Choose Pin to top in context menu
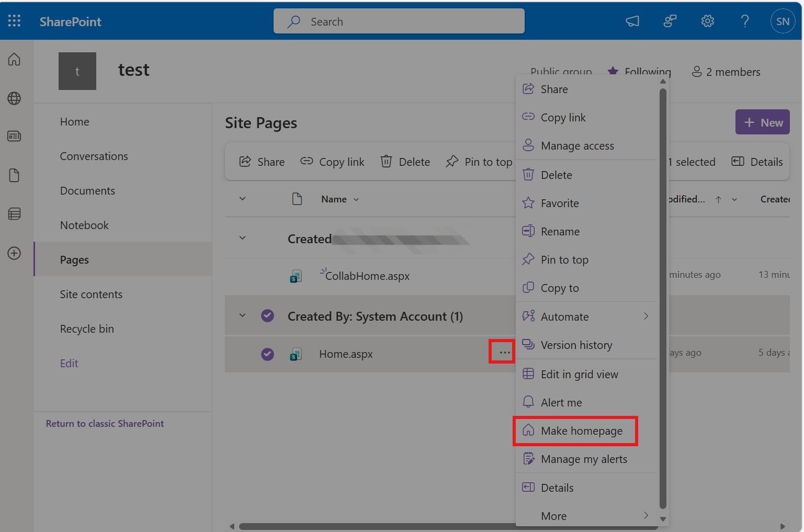804x532 pixels. point(586,260)
